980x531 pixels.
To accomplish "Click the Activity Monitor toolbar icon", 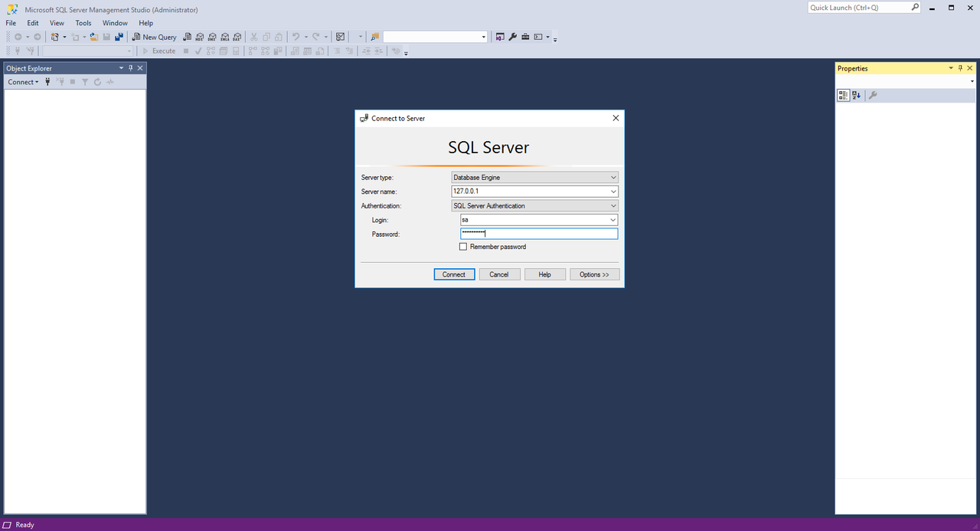I will coord(340,37).
